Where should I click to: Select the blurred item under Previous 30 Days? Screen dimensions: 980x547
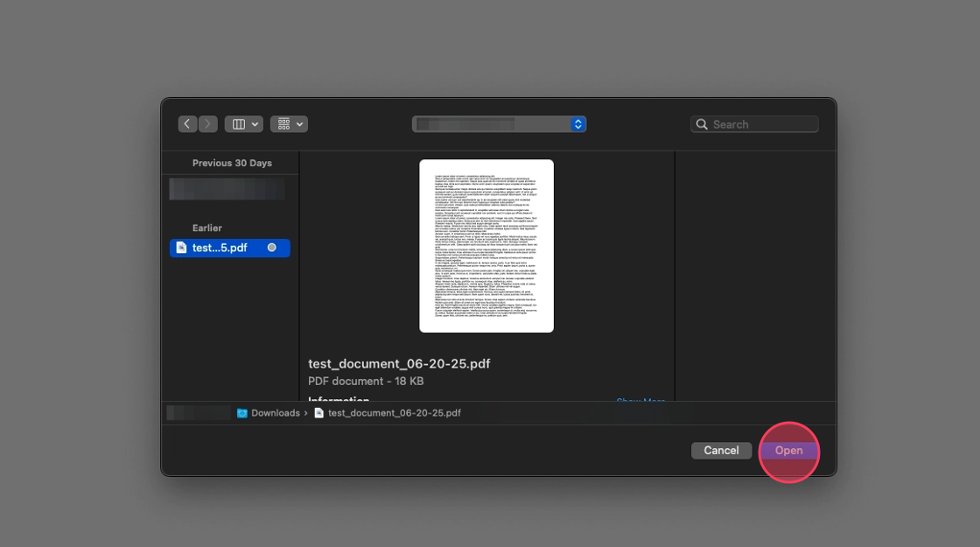(x=227, y=189)
